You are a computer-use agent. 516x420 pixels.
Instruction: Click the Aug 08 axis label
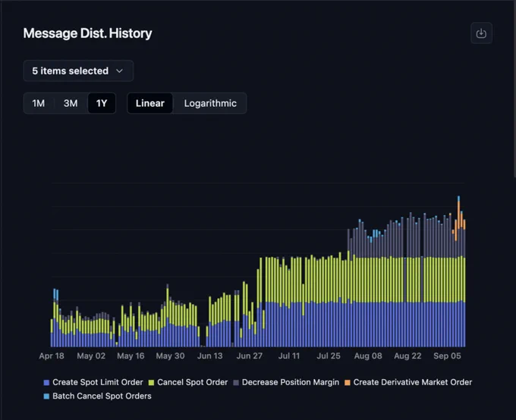point(368,356)
